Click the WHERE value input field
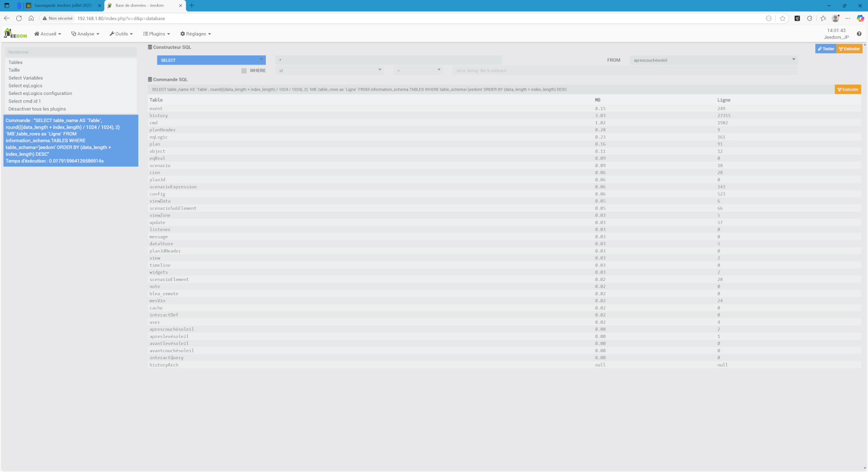The height and width of the screenshot is (472, 868). coord(626,71)
